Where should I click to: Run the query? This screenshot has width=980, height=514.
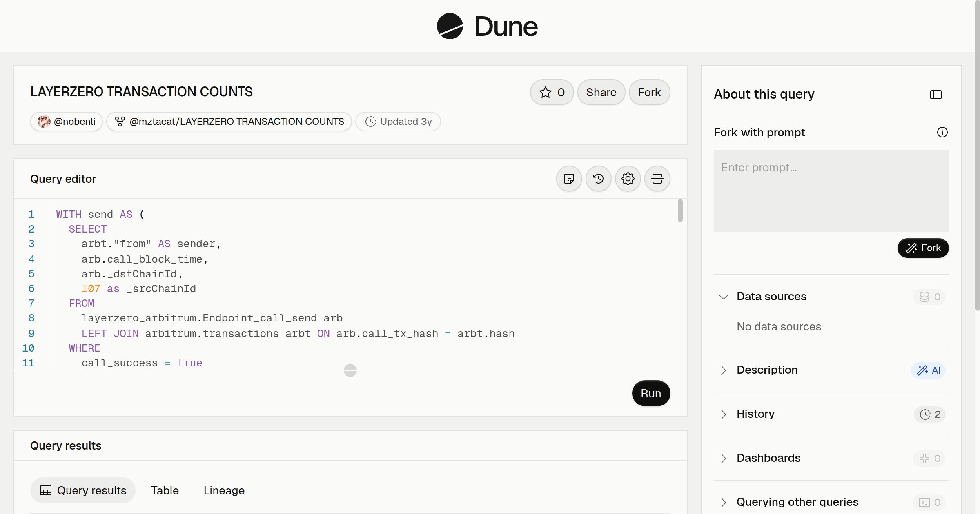point(651,393)
